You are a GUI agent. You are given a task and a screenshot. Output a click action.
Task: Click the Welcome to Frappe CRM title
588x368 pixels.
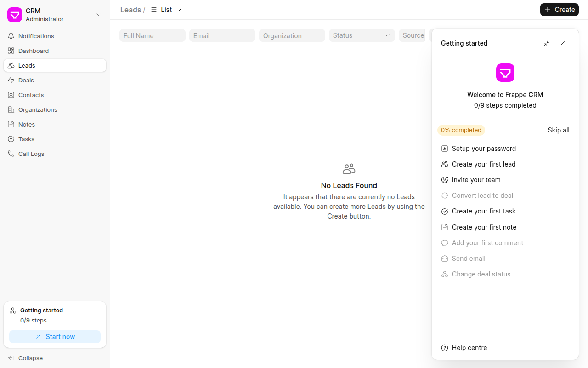pos(505,95)
